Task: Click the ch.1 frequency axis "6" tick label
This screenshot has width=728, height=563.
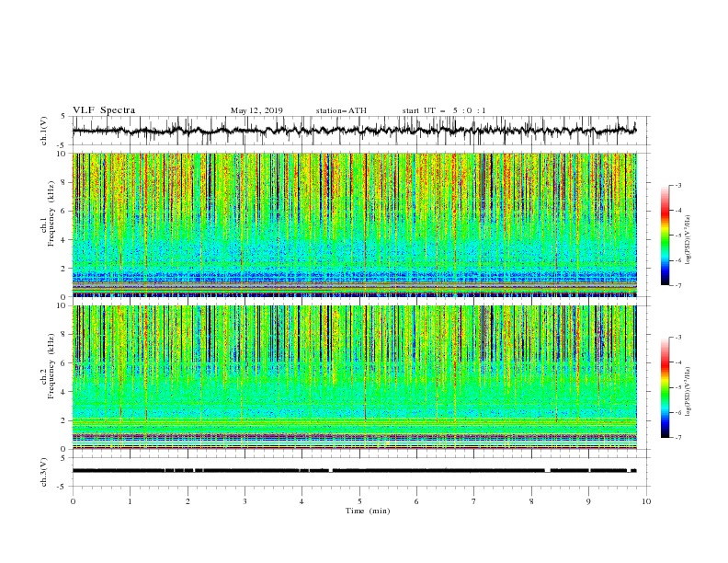Action: pos(64,211)
